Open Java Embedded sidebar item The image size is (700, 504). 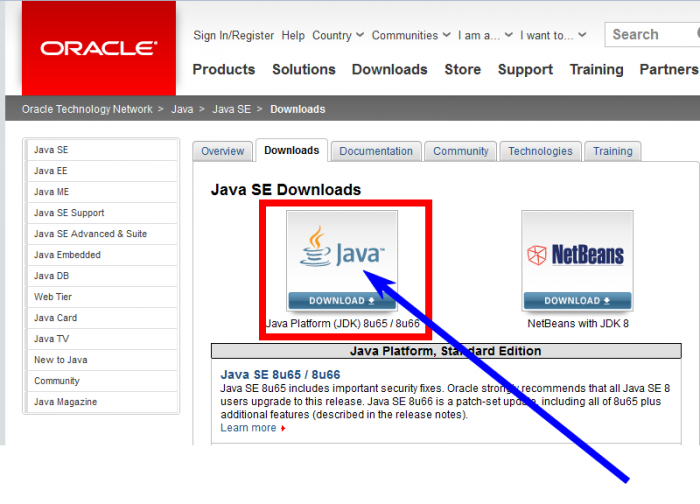[x=102, y=255]
